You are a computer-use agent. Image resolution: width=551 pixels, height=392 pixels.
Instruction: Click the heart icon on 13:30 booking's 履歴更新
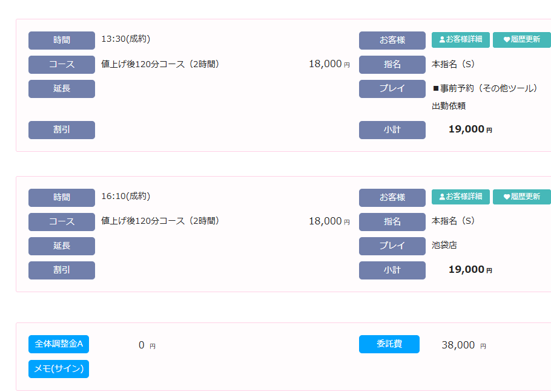tap(507, 40)
